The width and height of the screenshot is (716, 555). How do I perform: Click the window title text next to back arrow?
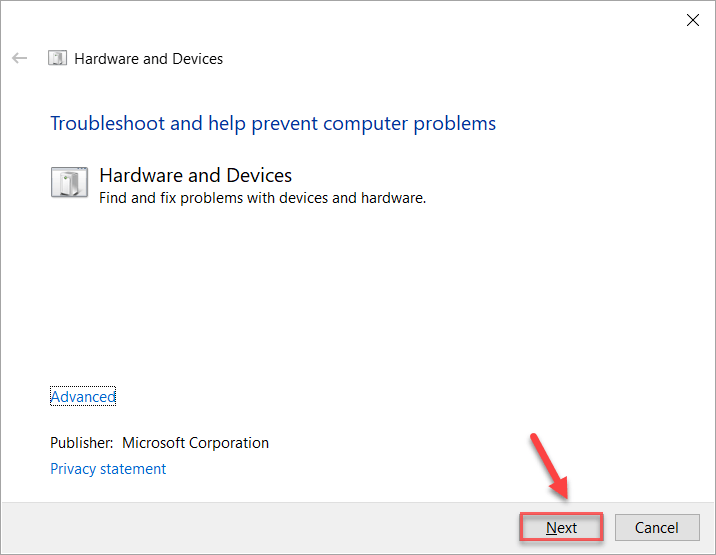[x=149, y=59]
